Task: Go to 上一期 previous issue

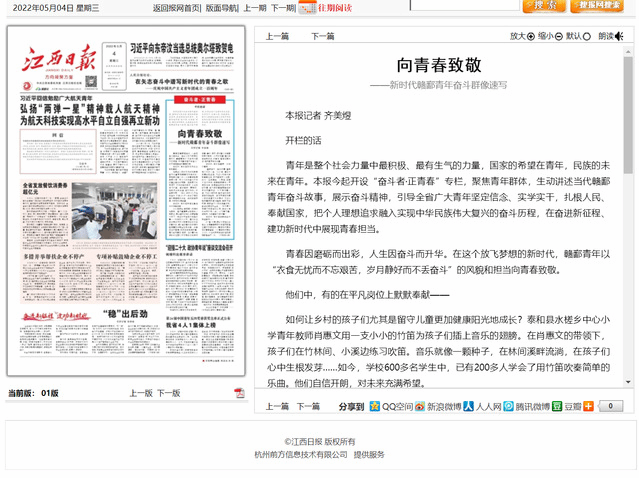Action: click(254, 7)
